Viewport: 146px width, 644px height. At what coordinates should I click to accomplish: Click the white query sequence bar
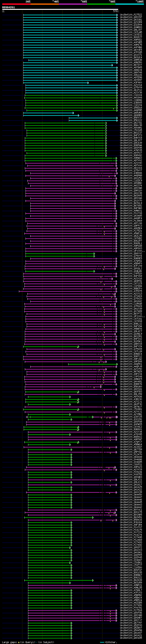60,10
